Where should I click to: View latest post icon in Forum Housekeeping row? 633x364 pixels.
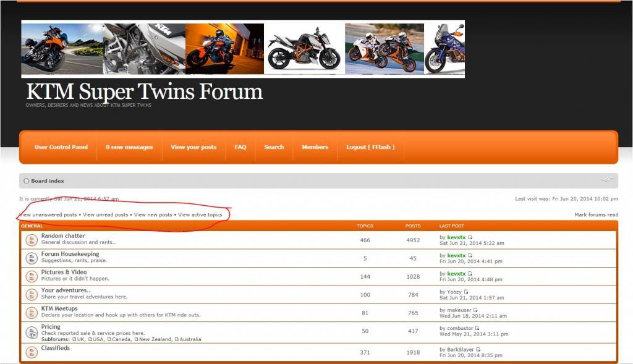470,255
